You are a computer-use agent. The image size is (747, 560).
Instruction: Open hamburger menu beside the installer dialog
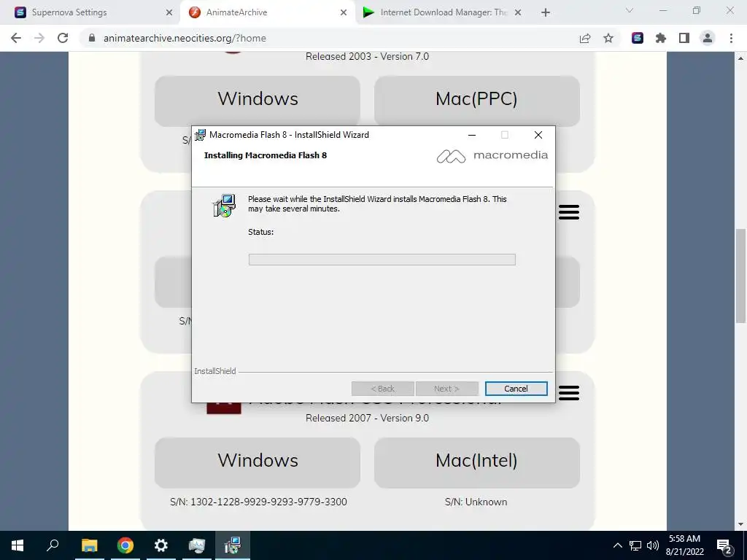point(569,212)
